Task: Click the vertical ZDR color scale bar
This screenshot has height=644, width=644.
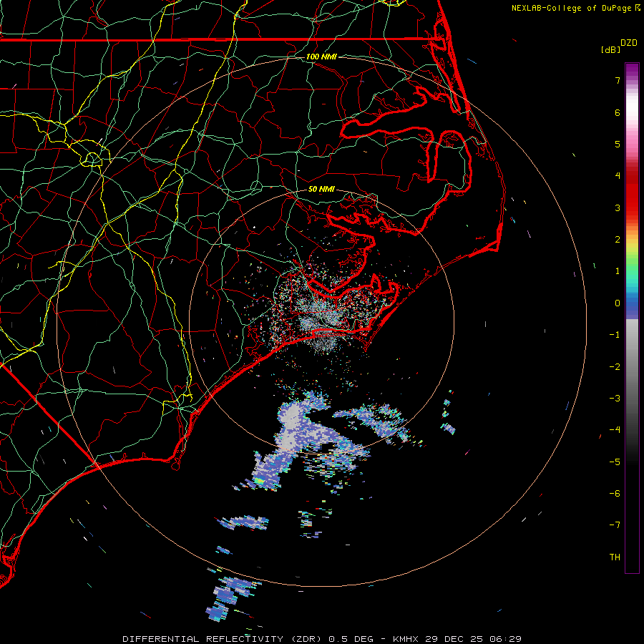Action: click(632, 318)
